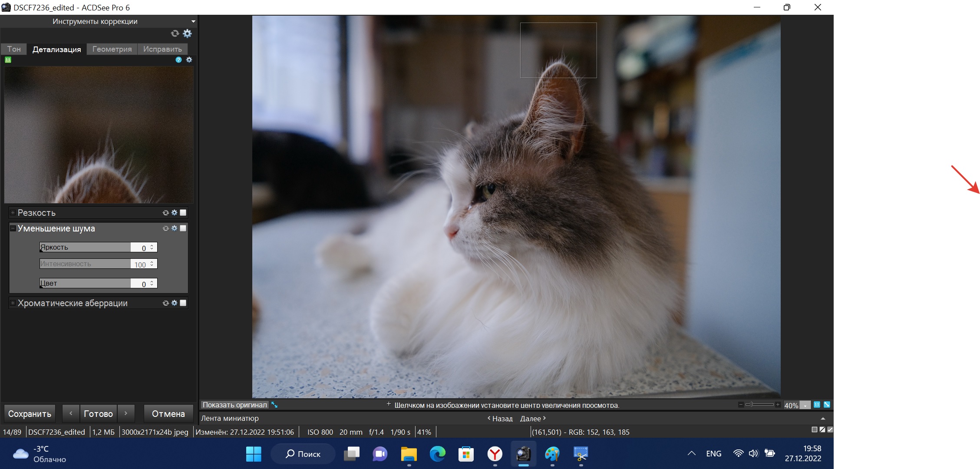Open Microsoft Edge from taskbar
The image size is (980, 469).
tap(437, 454)
